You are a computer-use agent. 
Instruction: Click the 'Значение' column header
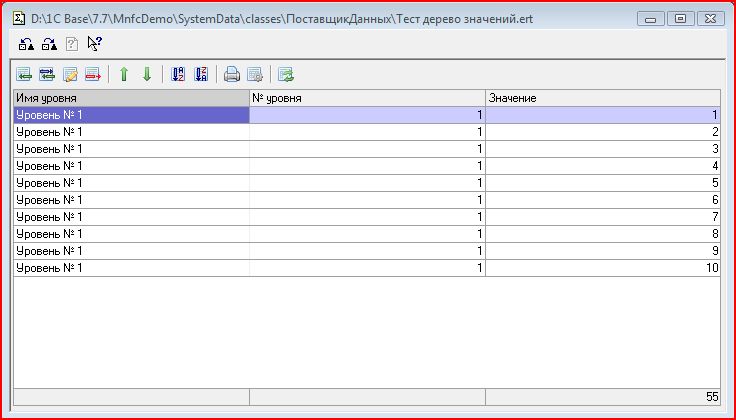[602, 98]
